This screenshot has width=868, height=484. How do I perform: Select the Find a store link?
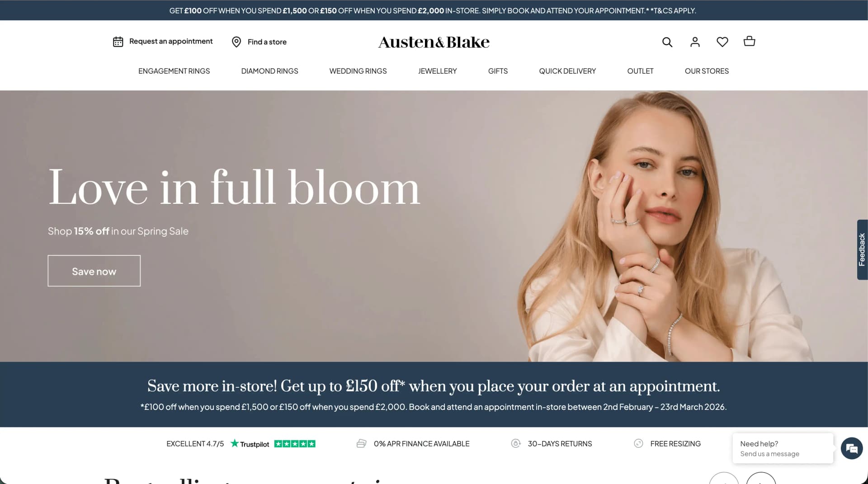point(267,42)
